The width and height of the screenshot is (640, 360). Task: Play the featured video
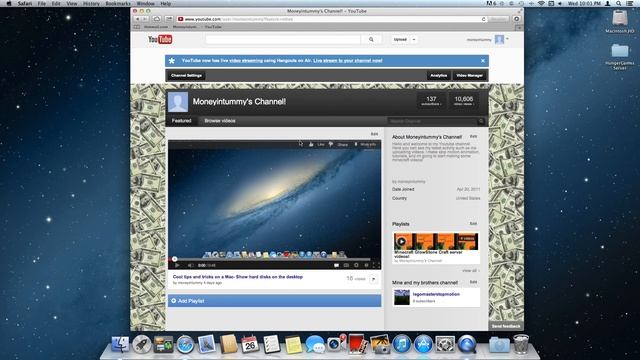coord(177,265)
